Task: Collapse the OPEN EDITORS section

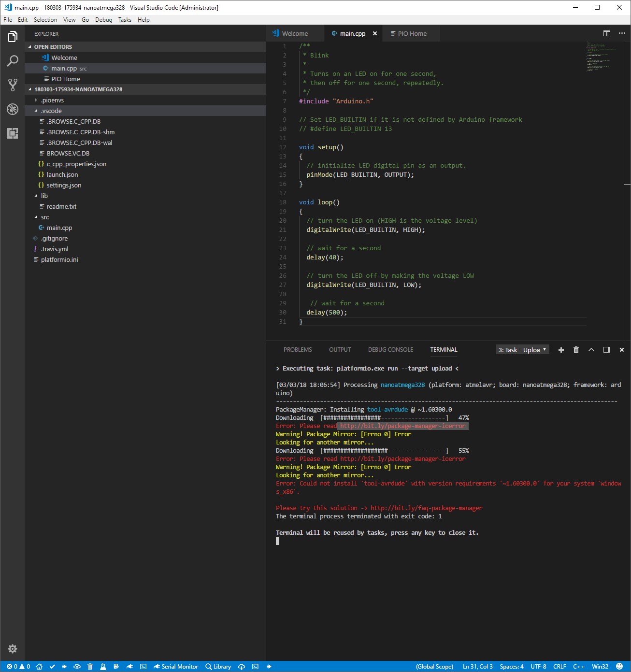Action: [145, 47]
